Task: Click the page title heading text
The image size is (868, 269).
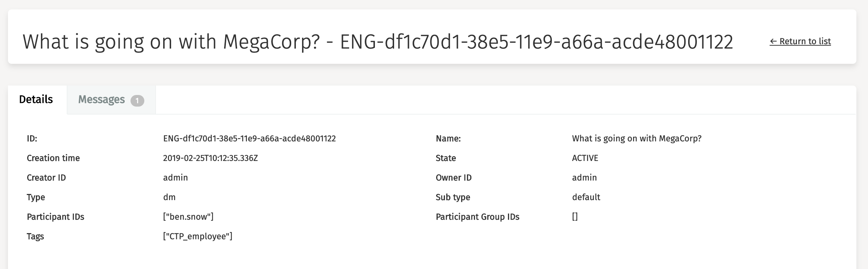Action: (x=378, y=42)
